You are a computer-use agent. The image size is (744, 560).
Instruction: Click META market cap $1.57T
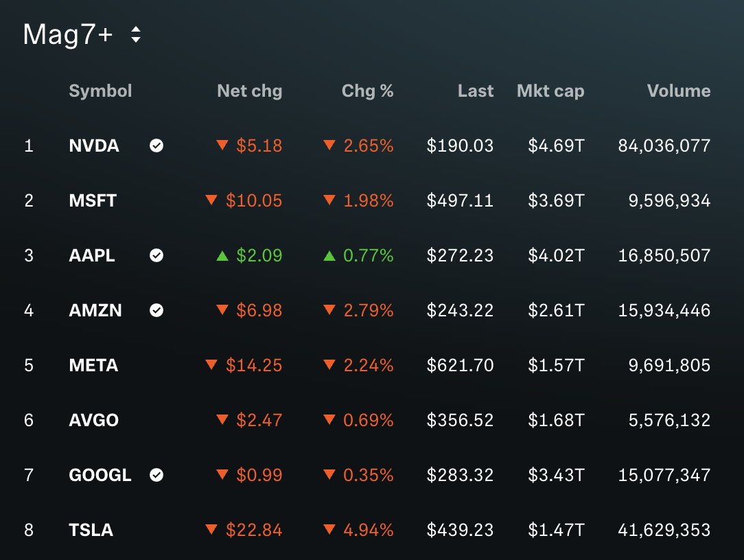pos(556,365)
